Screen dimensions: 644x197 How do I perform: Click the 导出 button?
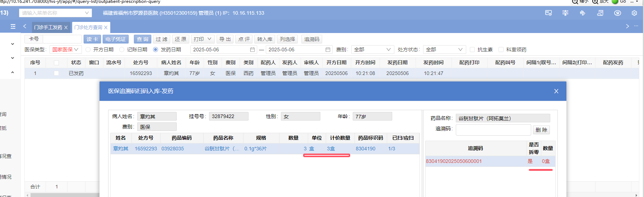(x=225, y=39)
